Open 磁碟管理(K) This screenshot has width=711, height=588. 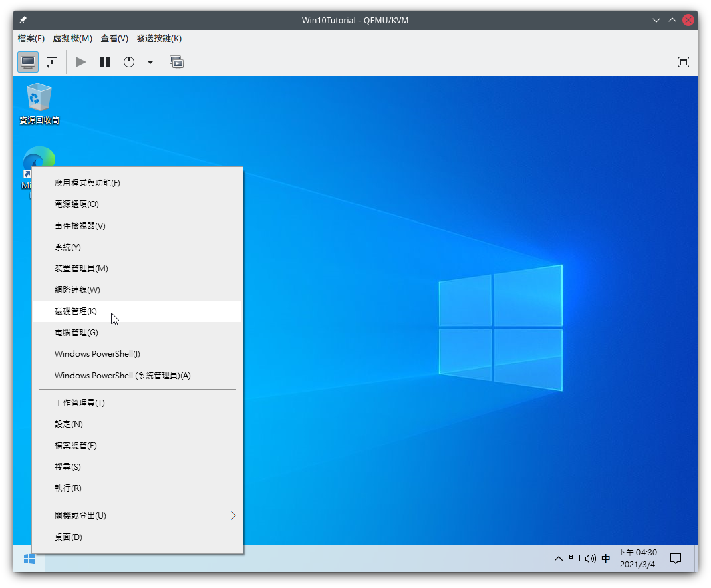pos(138,311)
